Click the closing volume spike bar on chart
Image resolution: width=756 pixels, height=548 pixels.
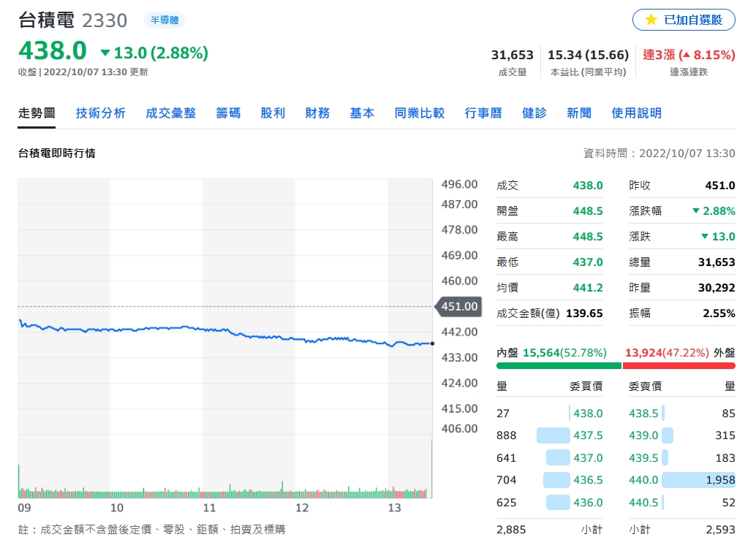click(431, 469)
